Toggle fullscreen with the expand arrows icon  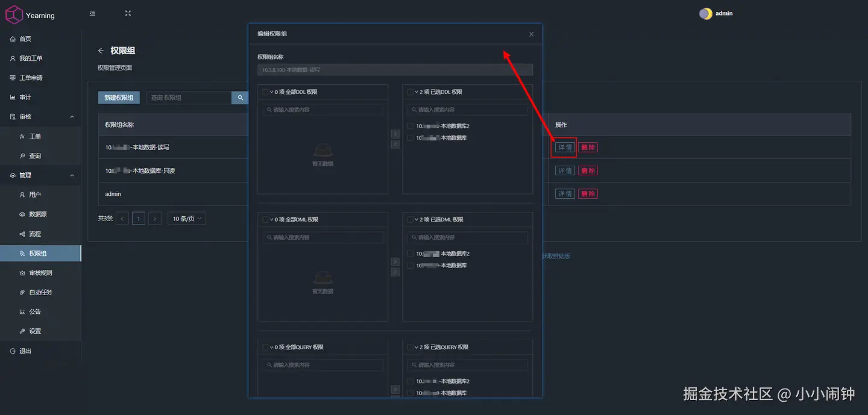pos(128,13)
